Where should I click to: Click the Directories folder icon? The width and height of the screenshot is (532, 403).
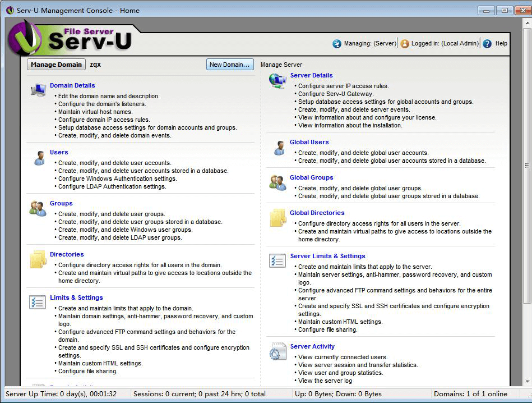(38, 260)
